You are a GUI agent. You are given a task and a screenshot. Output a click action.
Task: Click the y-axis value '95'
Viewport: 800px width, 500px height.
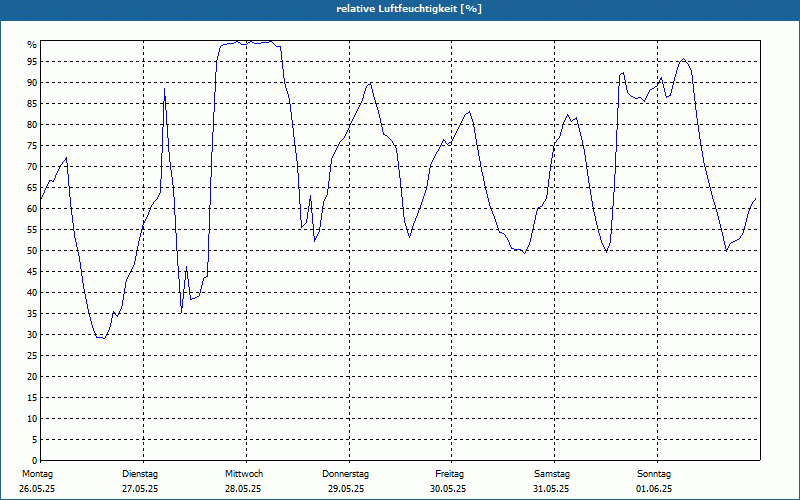tap(32, 62)
